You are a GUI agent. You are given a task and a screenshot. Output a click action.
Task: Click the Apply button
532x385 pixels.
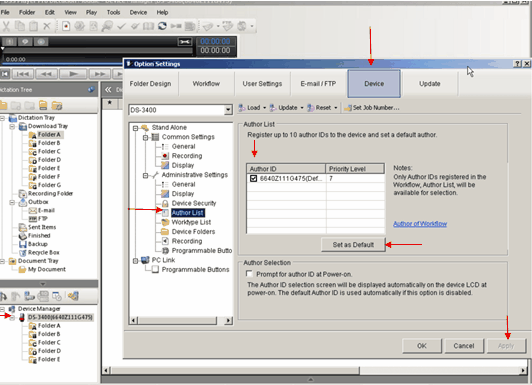pos(506,346)
